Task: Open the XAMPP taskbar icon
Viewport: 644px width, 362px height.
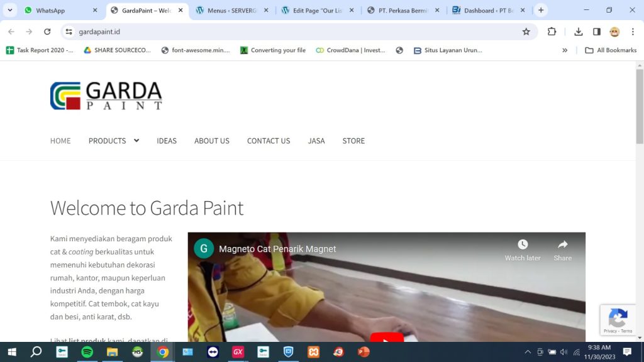Action: (313, 352)
